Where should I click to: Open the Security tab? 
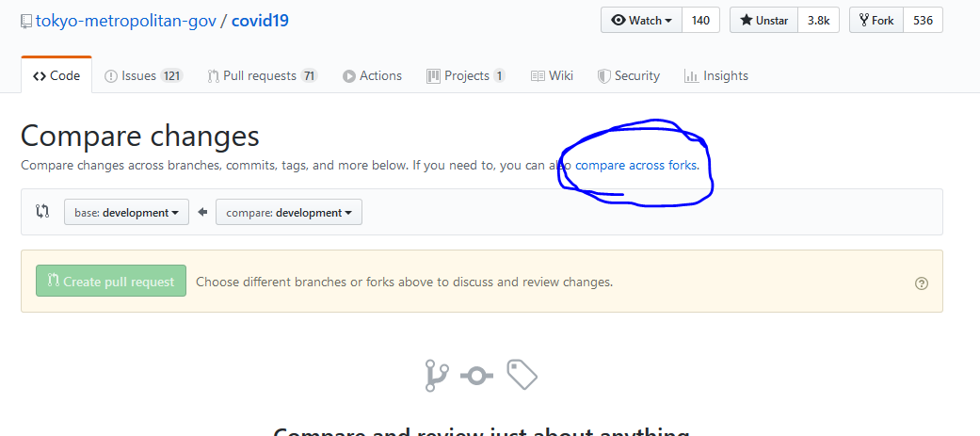[629, 75]
